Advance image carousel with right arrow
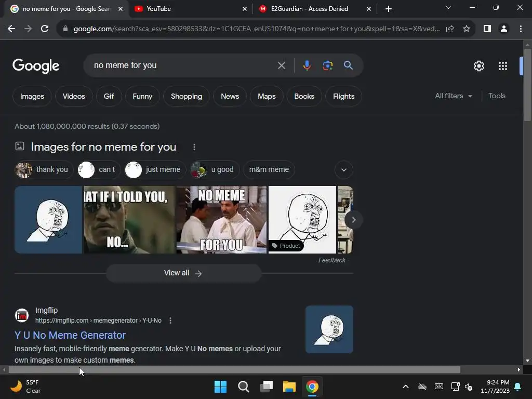 (353, 220)
